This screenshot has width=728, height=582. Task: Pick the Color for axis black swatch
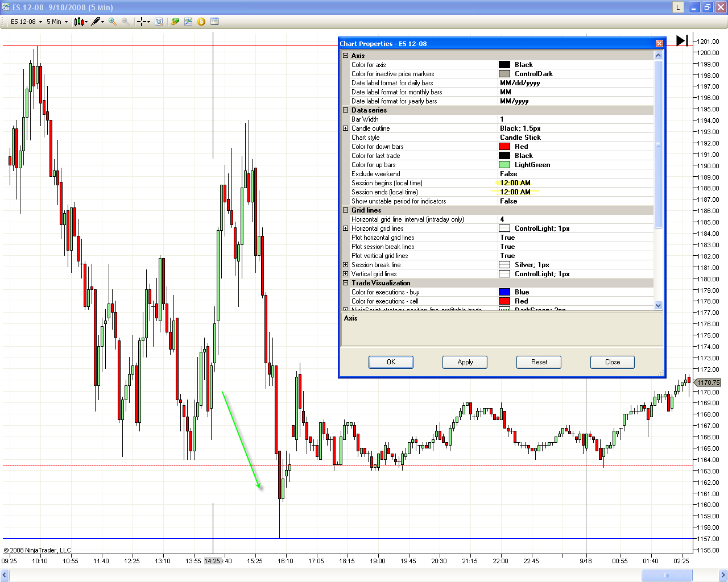click(504, 65)
